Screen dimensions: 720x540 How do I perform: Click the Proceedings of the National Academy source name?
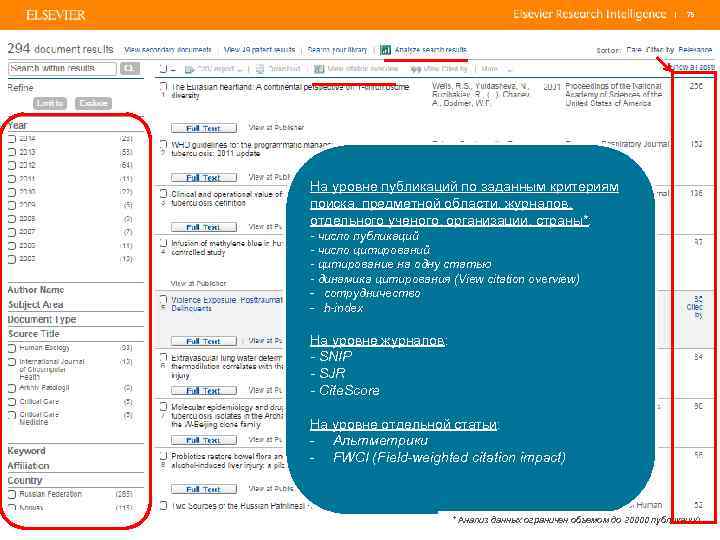[613, 95]
